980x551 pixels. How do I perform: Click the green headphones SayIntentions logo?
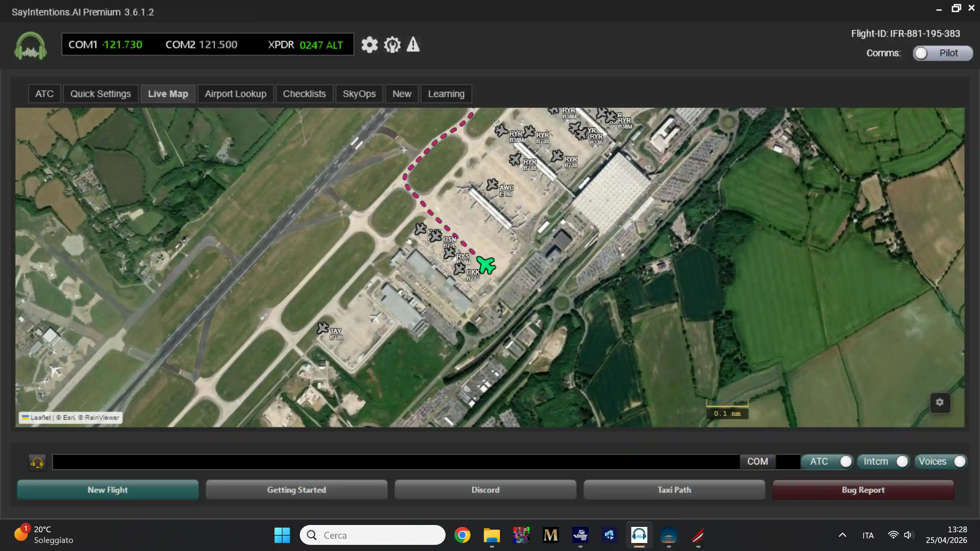click(x=31, y=46)
